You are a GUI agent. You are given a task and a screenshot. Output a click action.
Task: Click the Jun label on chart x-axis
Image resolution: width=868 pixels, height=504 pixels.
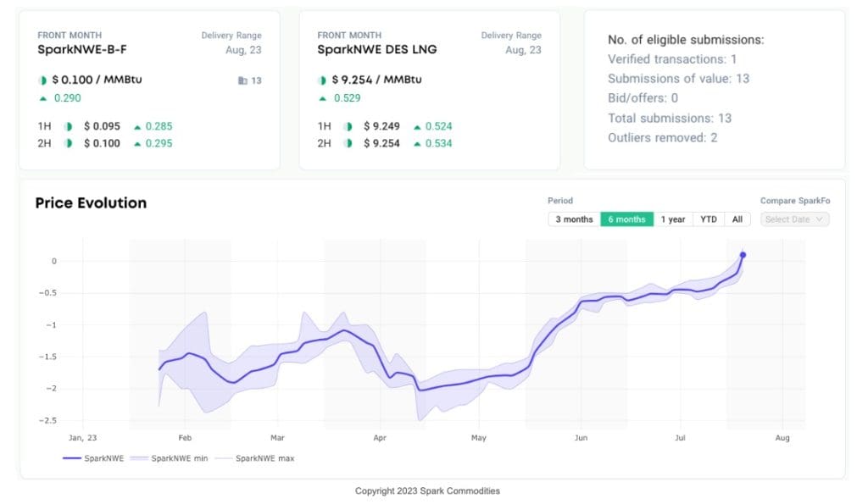pos(581,438)
